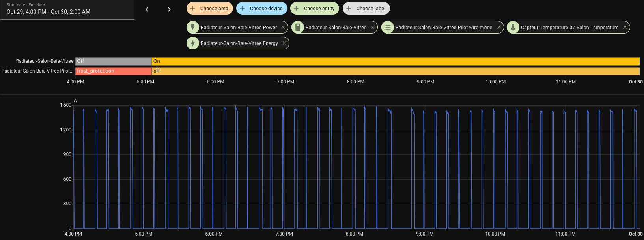Go to next date range arrow

pos(169,9)
